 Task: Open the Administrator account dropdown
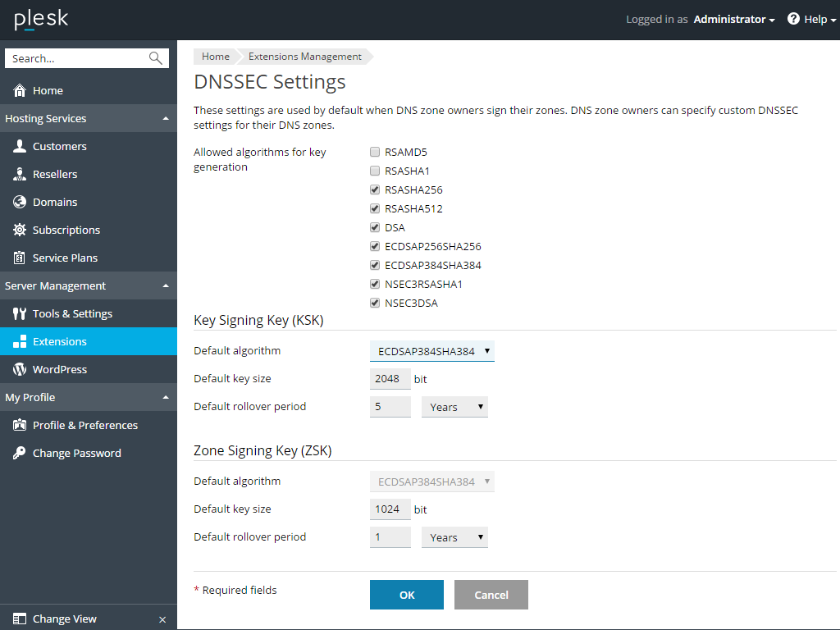point(734,20)
